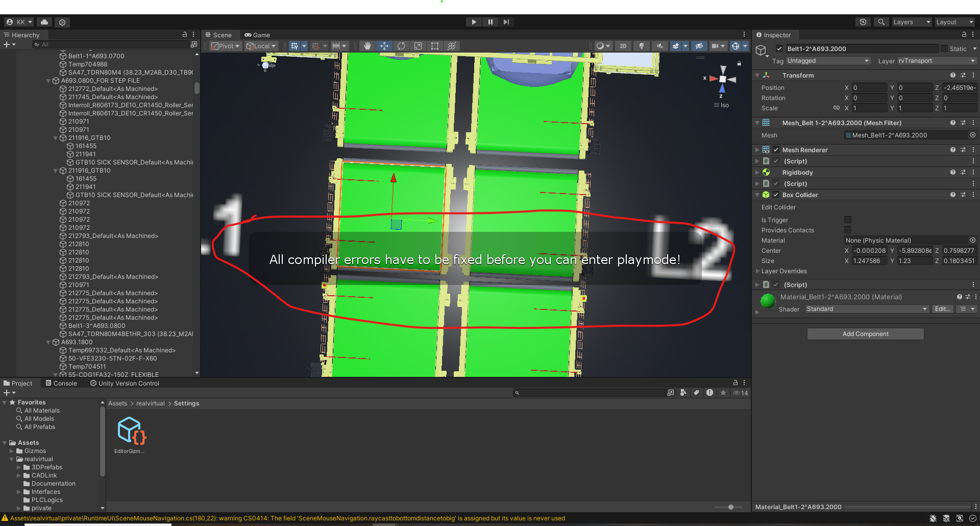This screenshot has height=526, width=980.
Task: Open the Mesh Filter preset settings icon
Action: pyautogui.click(x=963, y=123)
